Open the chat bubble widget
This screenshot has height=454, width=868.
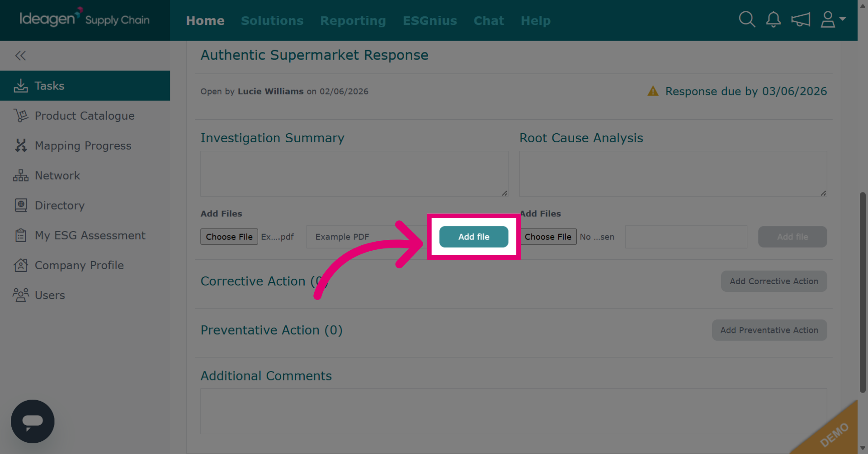pos(33,421)
